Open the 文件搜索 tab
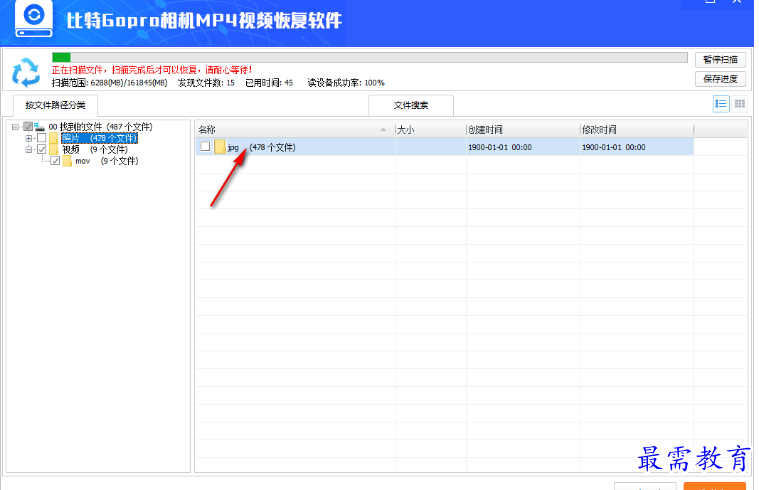 tap(410, 105)
